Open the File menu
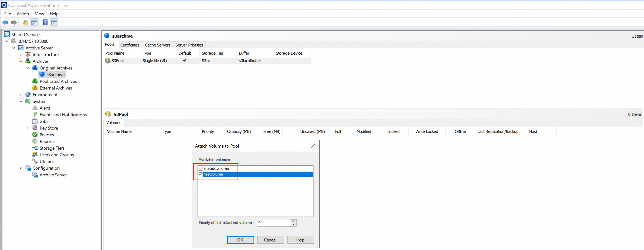 tap(7, 14)
